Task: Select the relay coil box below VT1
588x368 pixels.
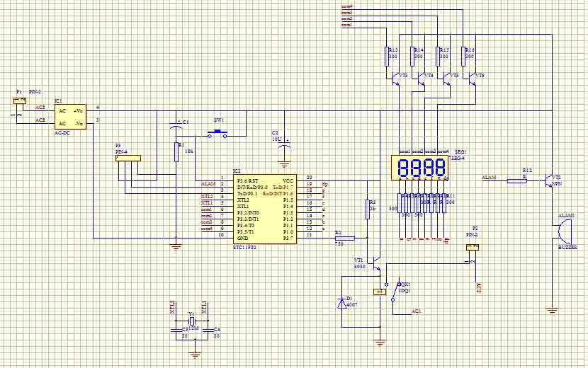Action: click(x=380, y=292)
